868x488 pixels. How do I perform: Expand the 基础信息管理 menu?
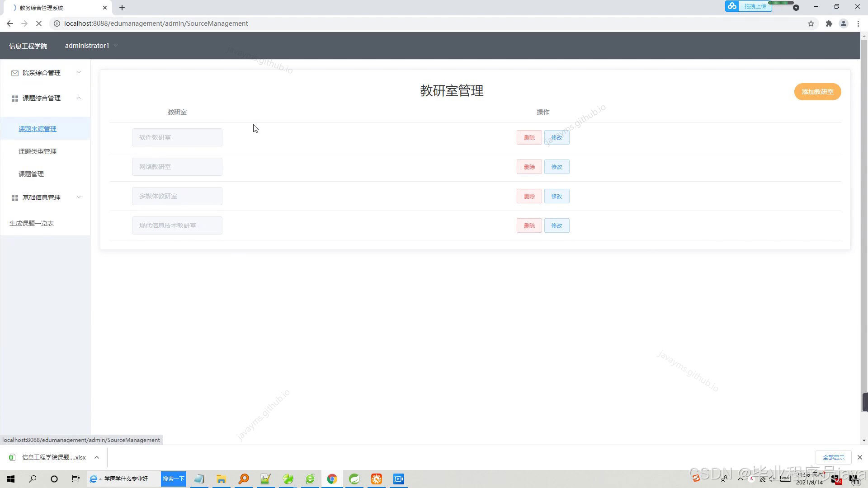point(45,197)
